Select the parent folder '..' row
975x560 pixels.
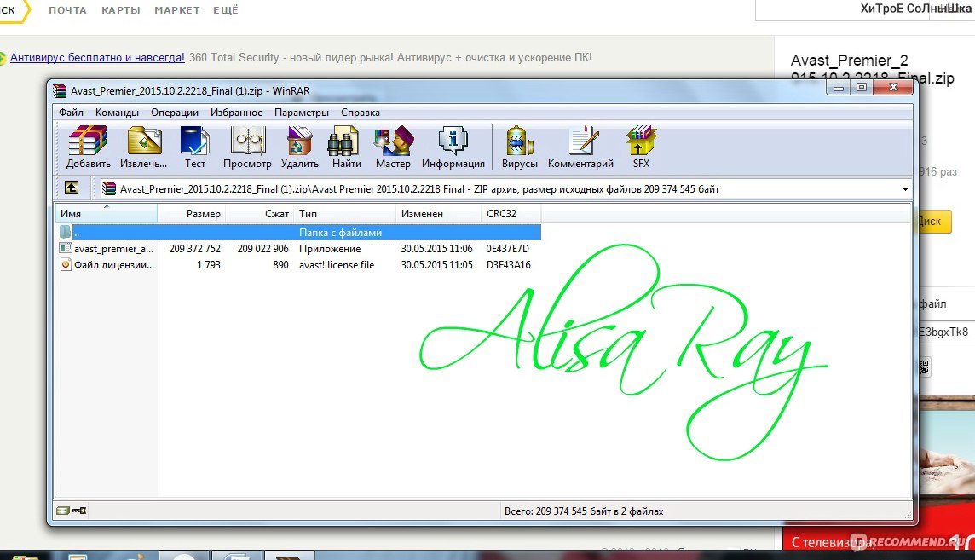299,233
